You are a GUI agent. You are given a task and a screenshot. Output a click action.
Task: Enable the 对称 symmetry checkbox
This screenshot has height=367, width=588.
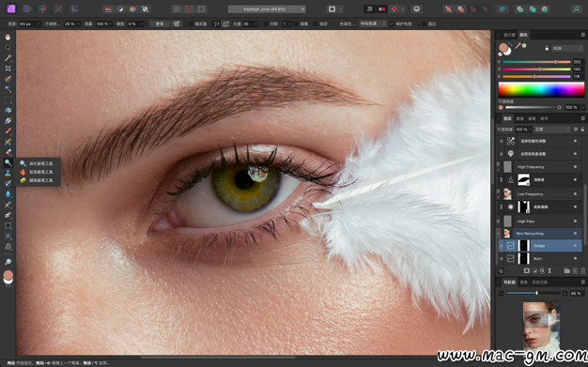pyautogui.click(x=266, y=23)
